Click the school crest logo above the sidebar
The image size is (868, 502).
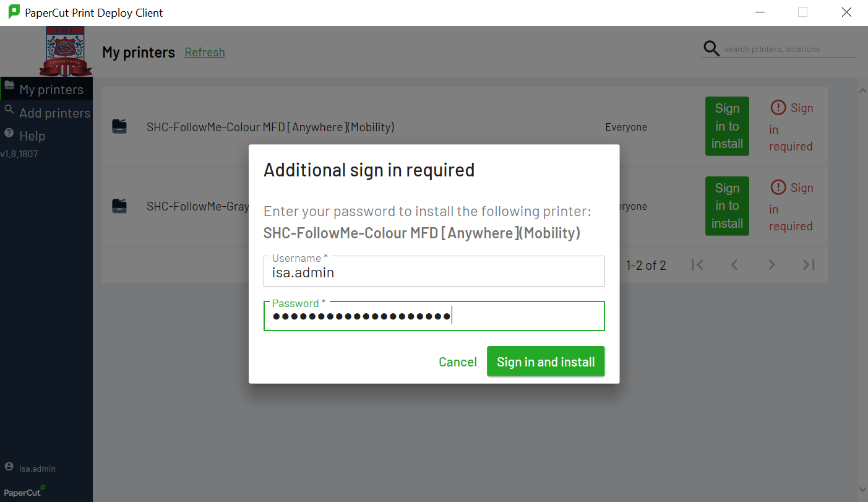(x=66, y=52)
